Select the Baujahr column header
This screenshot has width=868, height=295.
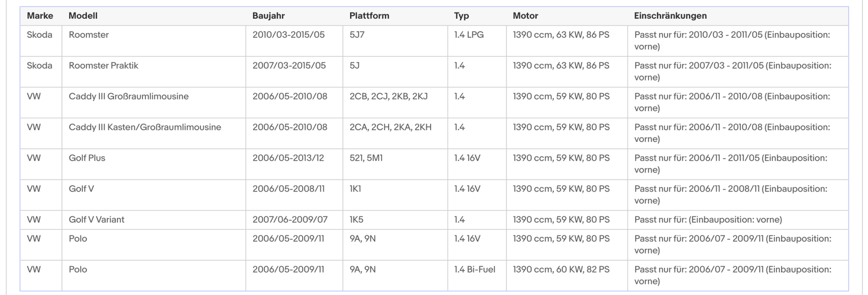click(x=269, y=16)
